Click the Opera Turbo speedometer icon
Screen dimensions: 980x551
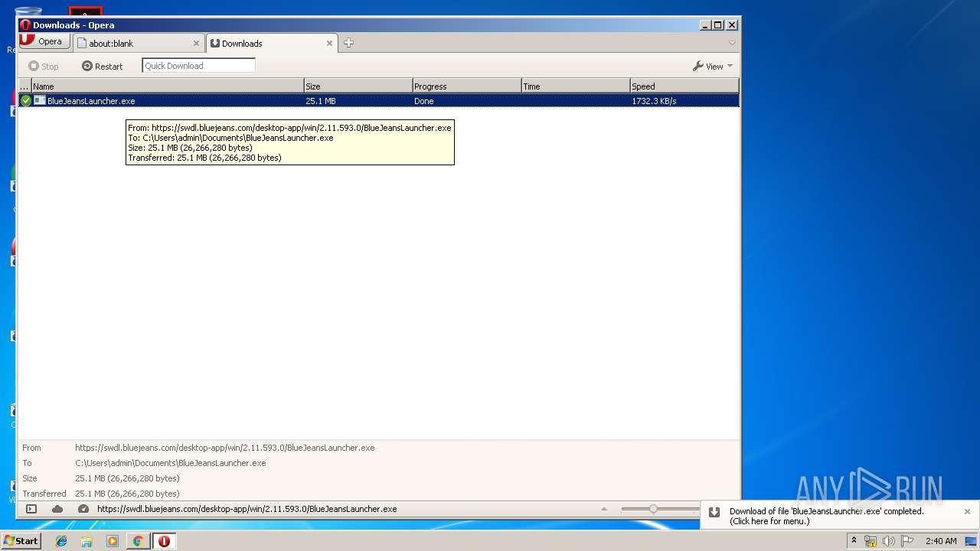83,509
